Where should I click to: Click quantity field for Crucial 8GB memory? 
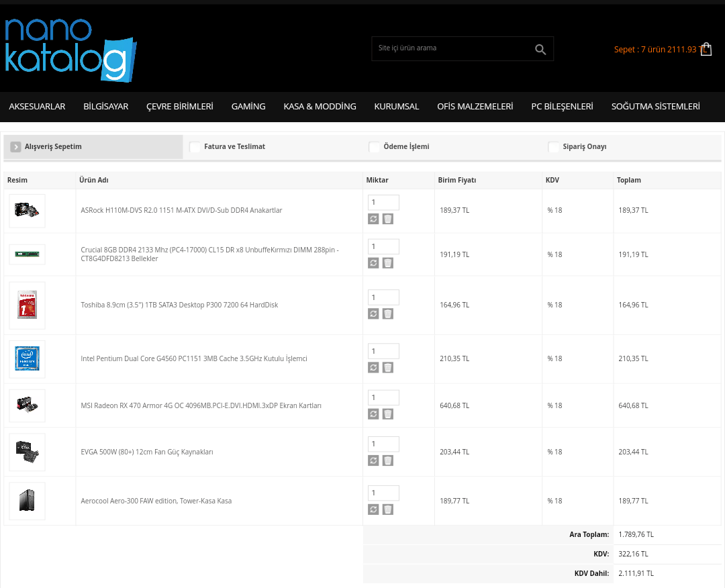click(x=383, y=246)
